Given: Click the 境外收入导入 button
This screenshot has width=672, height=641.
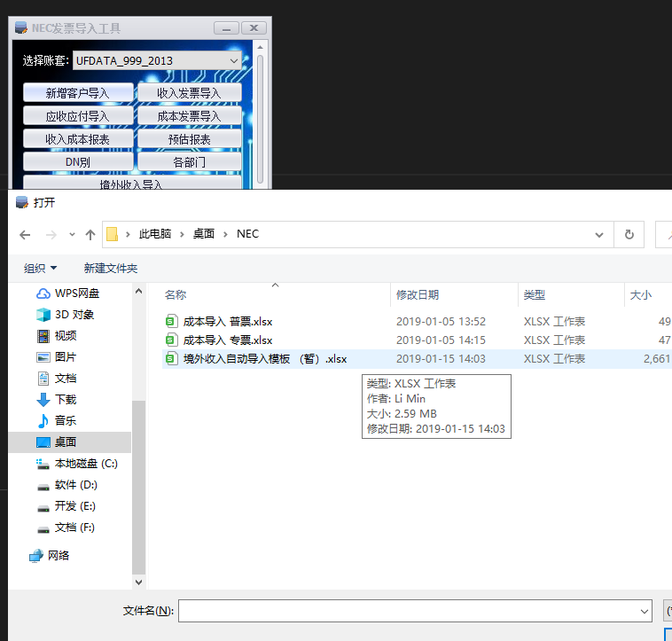Looking at the screenshot, I should pyautogui.click(x=132, y=183).
